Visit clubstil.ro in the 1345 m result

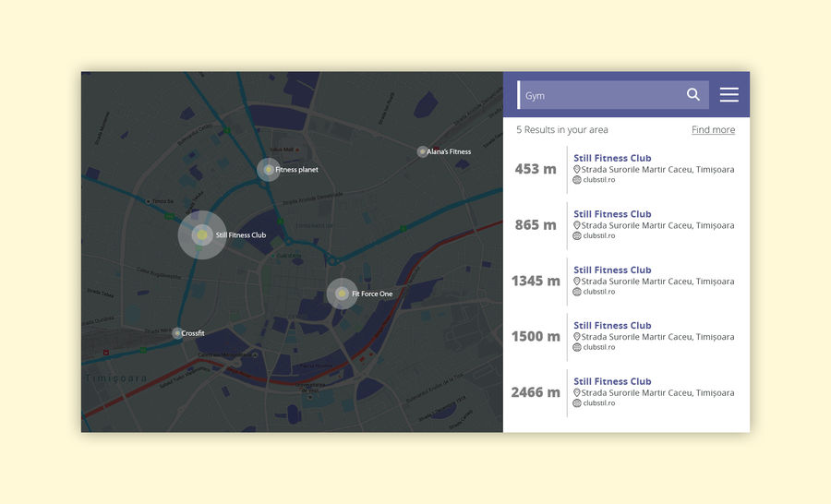click(599, 292)
